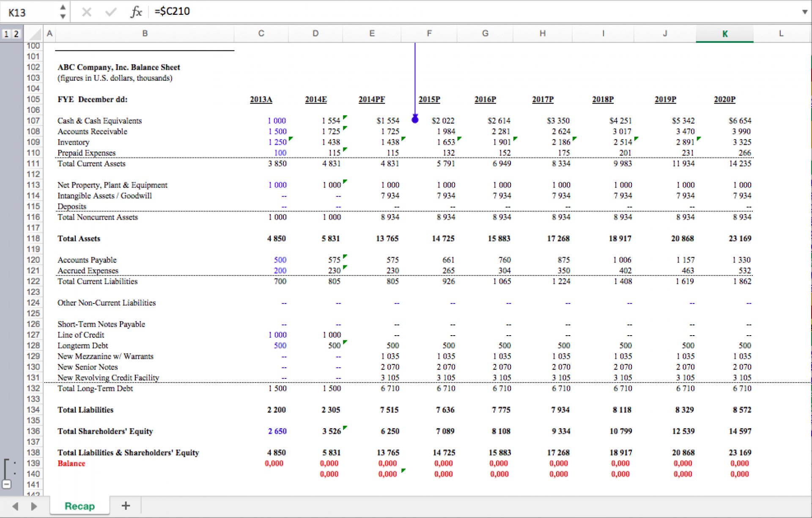Click the Inventory 2013A value 1 250
812x518 pixels.
tap(277, 142)
